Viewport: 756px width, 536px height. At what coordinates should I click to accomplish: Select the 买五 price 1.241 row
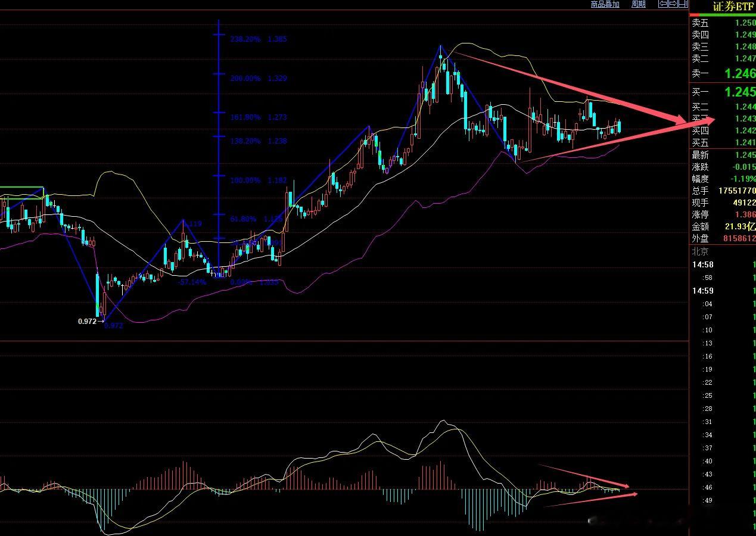coord(723,142)
